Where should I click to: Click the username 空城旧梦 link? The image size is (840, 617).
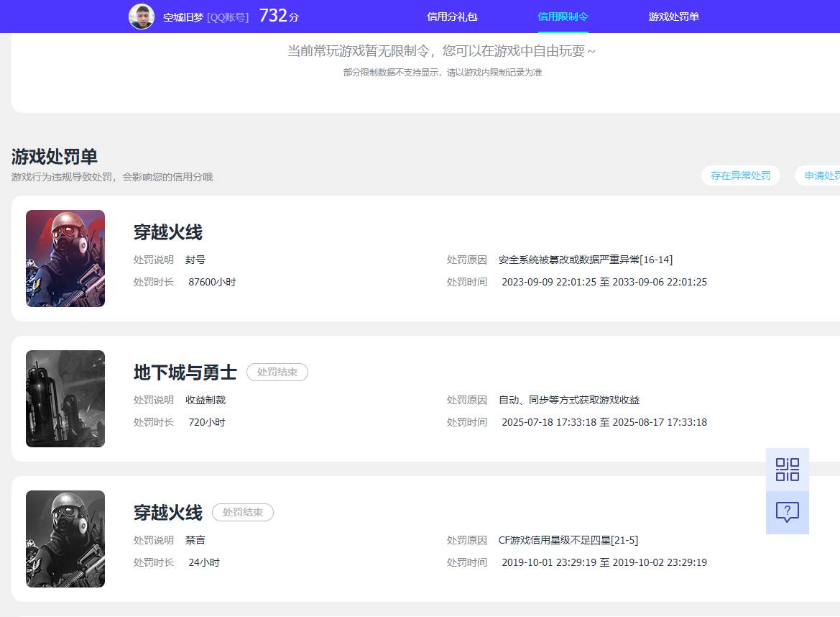pos(184,16)
